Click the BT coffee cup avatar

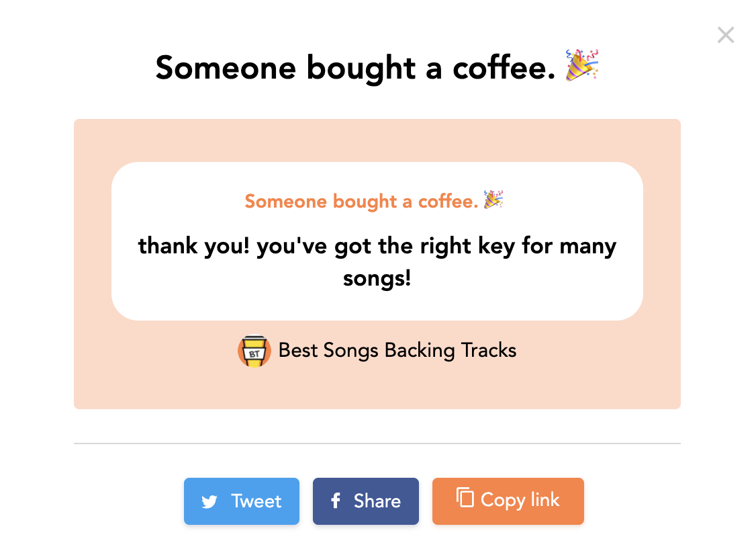tap(254, 351)
